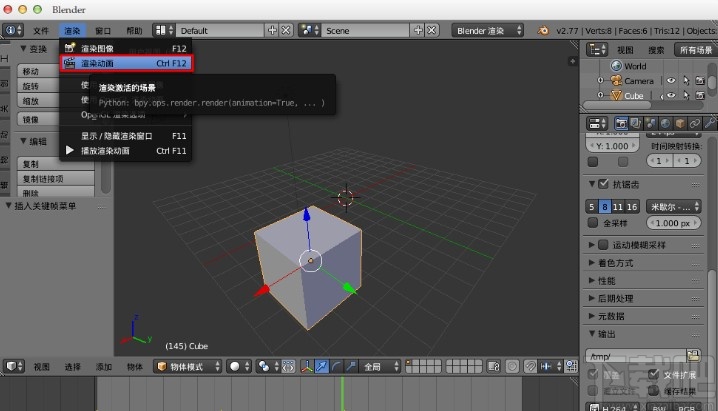The height and width of the screenshot is (411, 718).
Task: Switch to Scene properties tab
Action: pos(651,123)
